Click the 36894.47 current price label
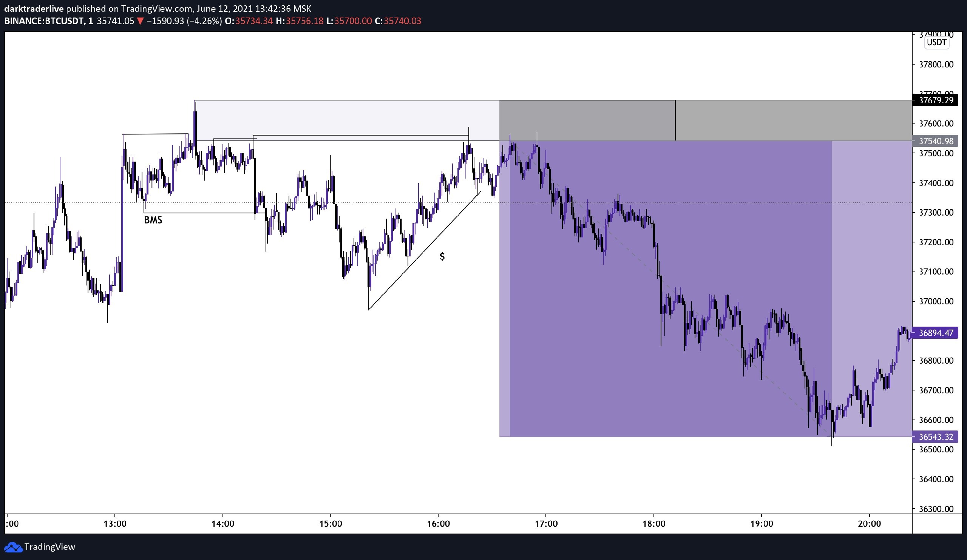The image size is (967, 560). (x=936, y=333)
